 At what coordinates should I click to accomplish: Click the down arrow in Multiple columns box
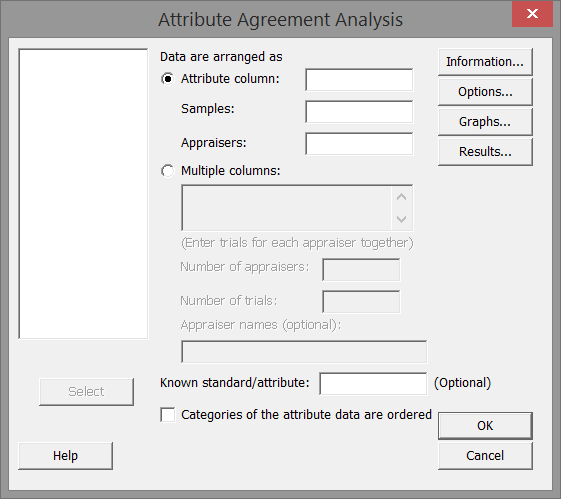[x=402, y=219]
